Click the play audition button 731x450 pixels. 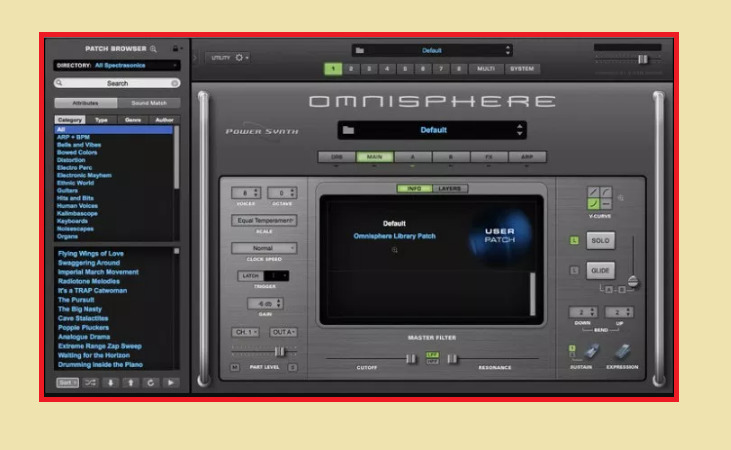tap(171, 382)
